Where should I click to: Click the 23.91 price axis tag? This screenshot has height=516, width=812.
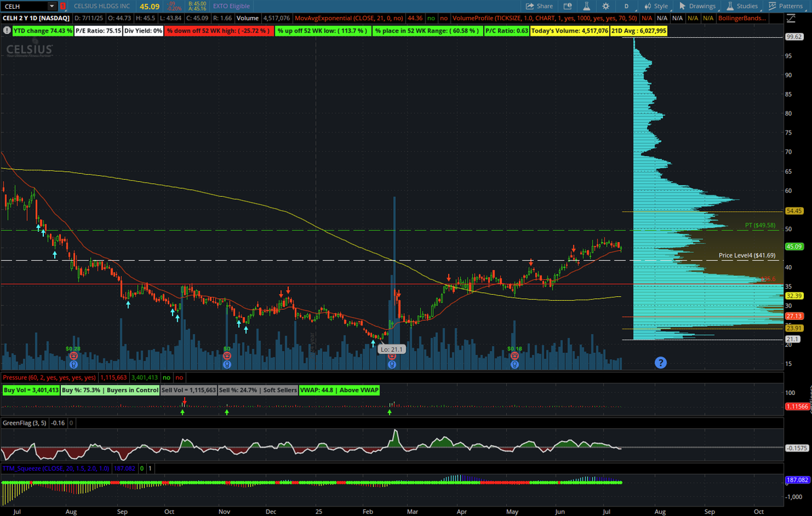[x=794, y=328]
